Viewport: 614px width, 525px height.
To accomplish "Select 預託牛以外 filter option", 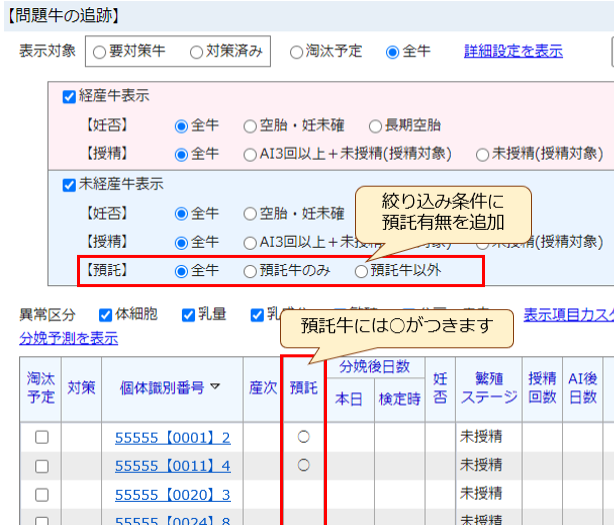I will [361, 271].
